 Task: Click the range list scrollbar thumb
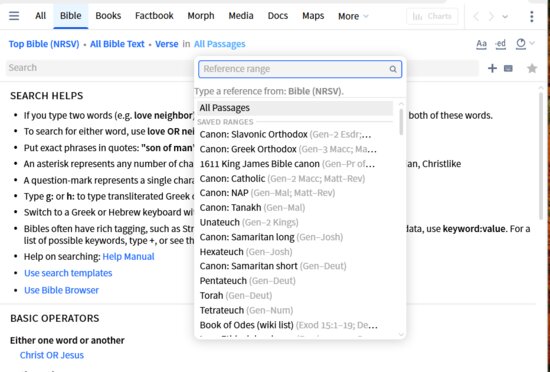pos(401,122)
